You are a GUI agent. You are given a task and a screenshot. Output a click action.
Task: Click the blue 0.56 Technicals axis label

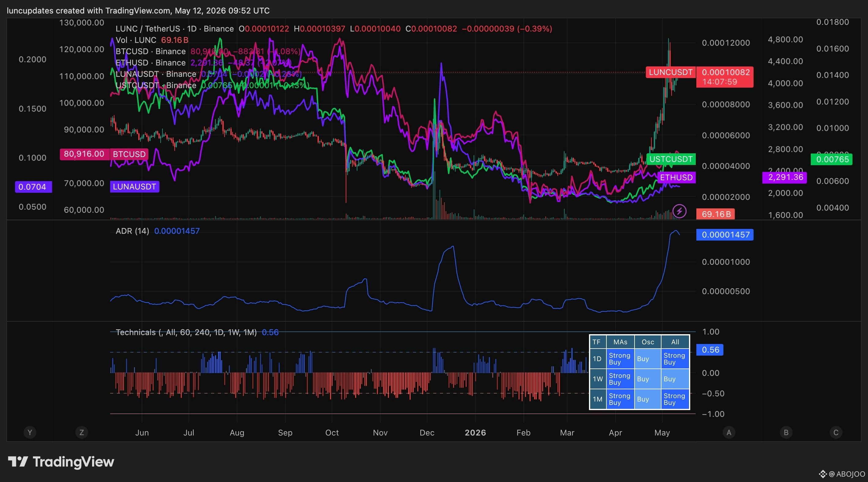710,350
